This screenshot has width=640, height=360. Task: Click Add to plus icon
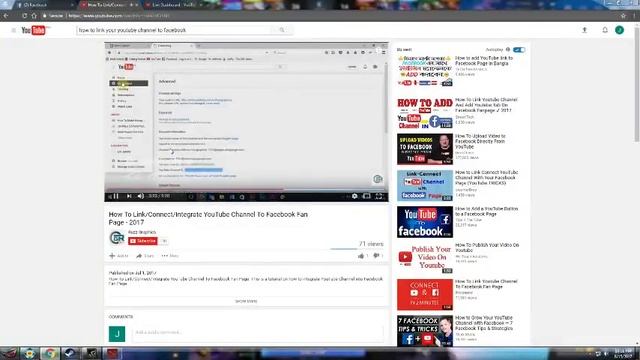click(x=112, y=256)
